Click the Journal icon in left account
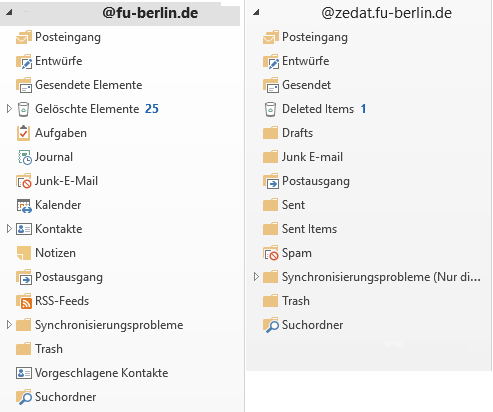 pyautogui.click(x=24, y=157)
